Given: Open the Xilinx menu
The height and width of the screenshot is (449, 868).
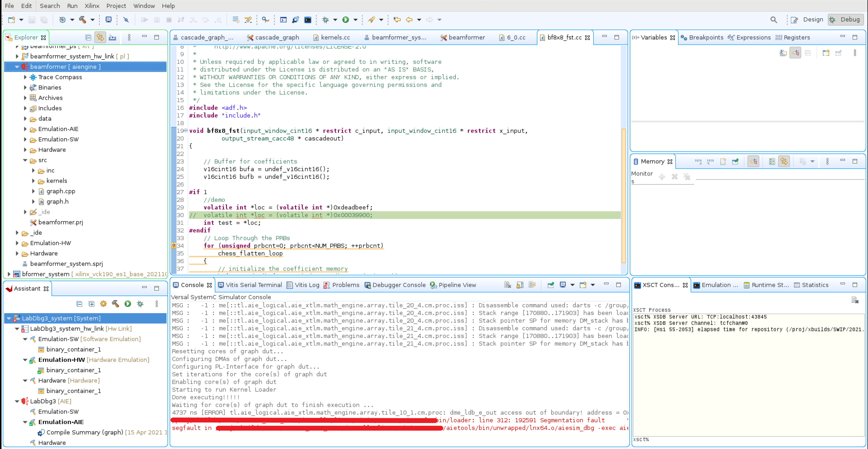Looking at the screenshot, I should (92, 6).
